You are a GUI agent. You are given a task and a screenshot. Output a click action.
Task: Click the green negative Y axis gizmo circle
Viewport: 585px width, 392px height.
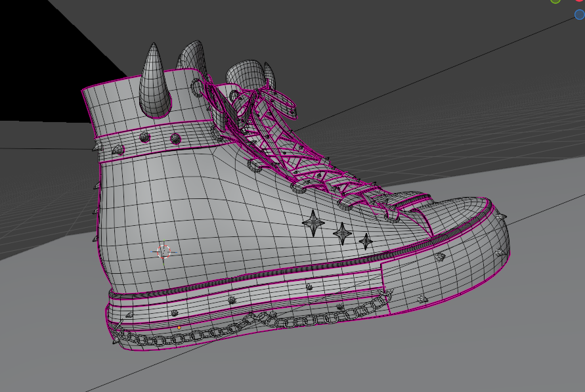click(555, 1)
